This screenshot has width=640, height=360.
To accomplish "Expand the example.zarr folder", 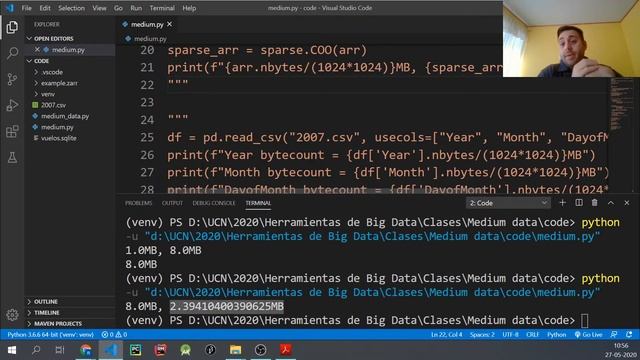I will [69, 83].
